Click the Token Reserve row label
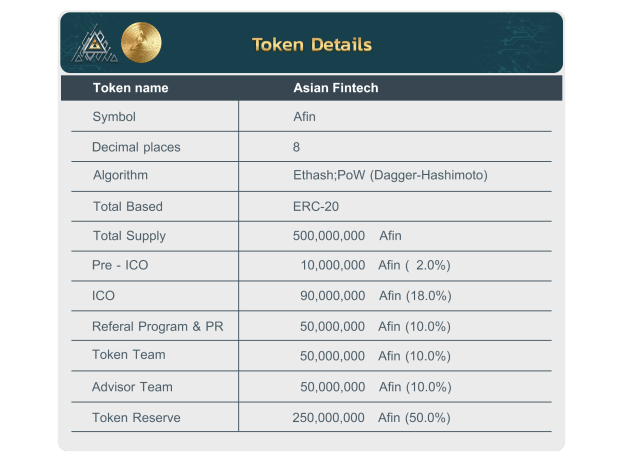 click(x=136, y=418)
